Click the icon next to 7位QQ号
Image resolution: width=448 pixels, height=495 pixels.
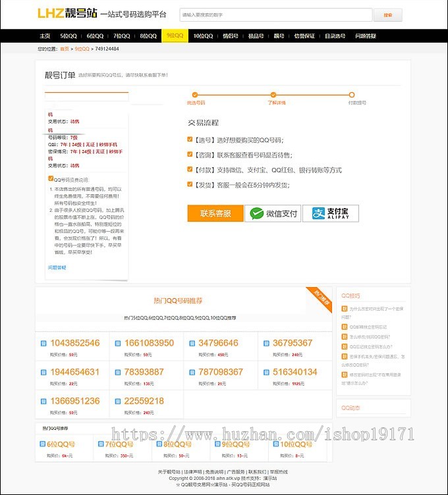(101, 444)
